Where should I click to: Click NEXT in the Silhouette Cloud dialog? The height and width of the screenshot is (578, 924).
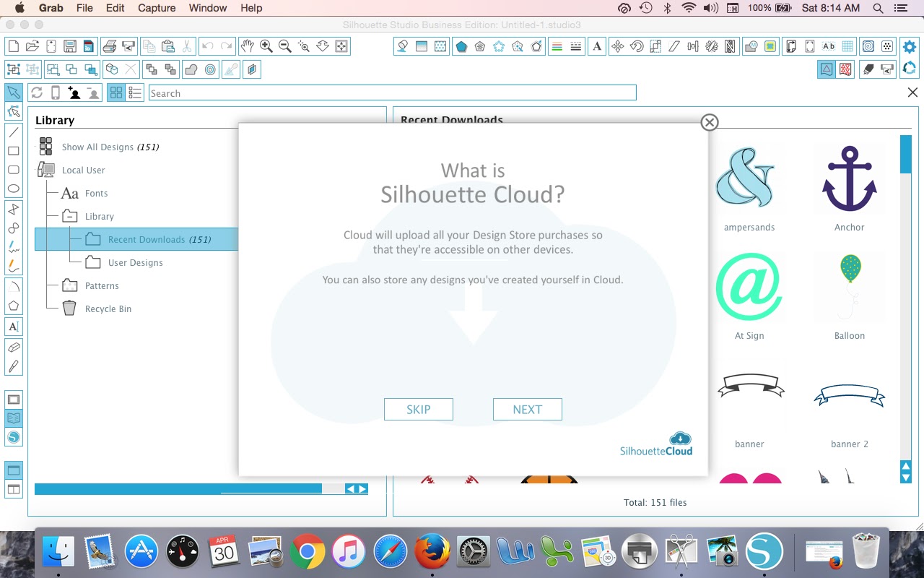coord(527,409)
